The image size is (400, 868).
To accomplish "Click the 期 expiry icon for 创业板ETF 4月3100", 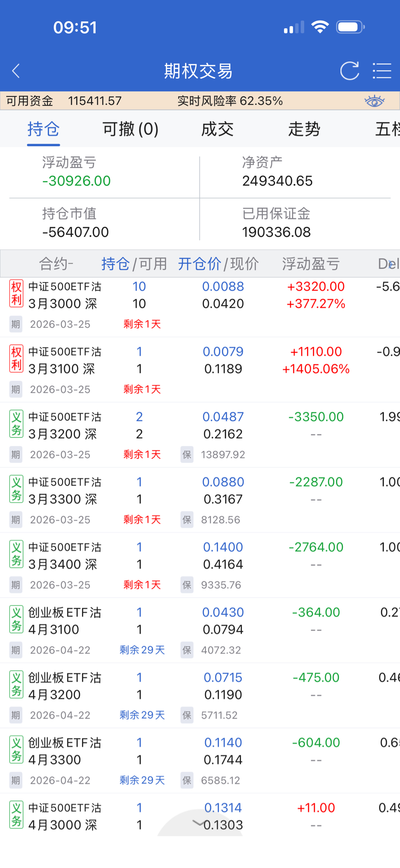I will pyautogui.click(x=16, y=650).
